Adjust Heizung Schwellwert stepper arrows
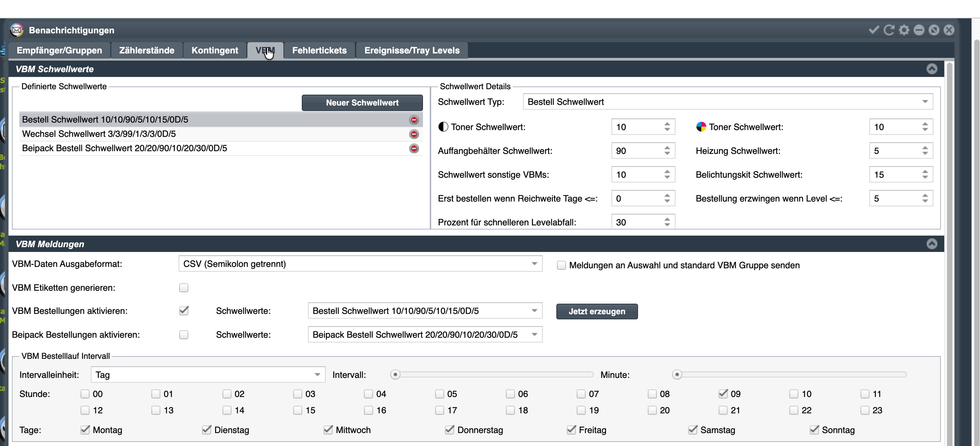The image size is (980, 446). pyautogui.click(x=925, y=151)
